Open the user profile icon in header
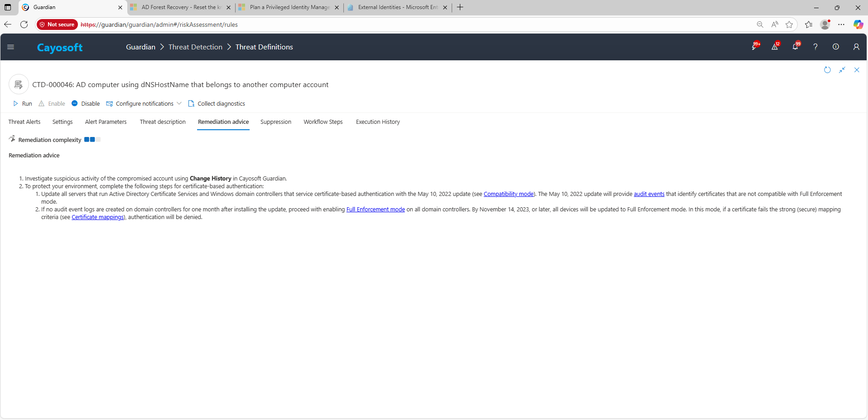This screenshot has width=868, height=420. pos(856,47)
